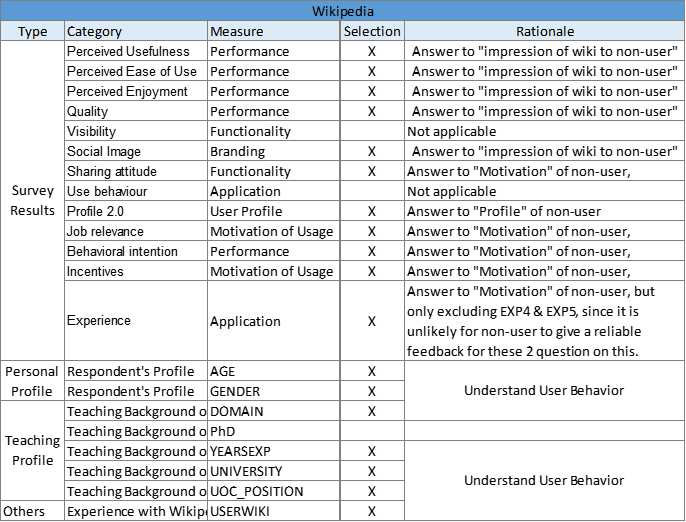
Task: Click the X selection for USERWIKI
Action: (372, 511)
